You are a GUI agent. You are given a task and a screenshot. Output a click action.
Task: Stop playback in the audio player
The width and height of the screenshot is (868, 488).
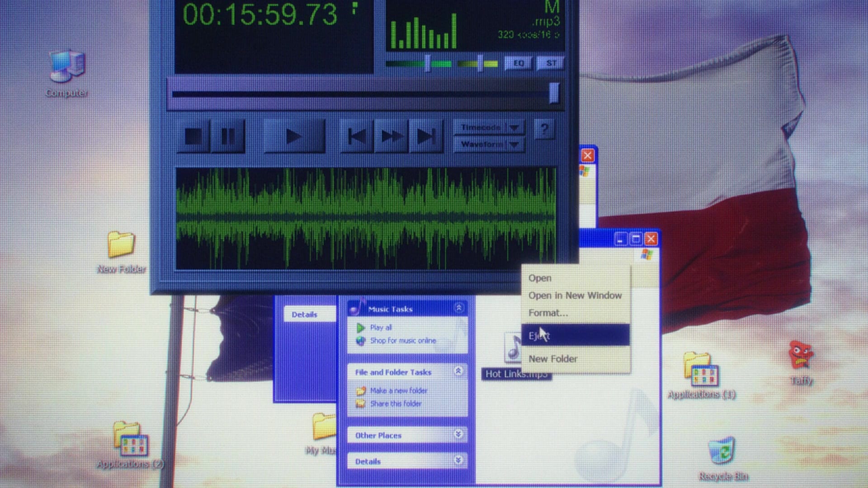[193, 136]
